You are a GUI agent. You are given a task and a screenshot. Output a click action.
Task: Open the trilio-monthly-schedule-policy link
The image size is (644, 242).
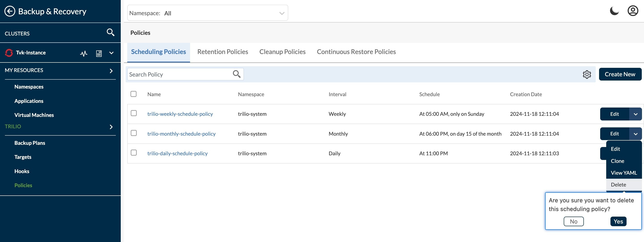181,134
